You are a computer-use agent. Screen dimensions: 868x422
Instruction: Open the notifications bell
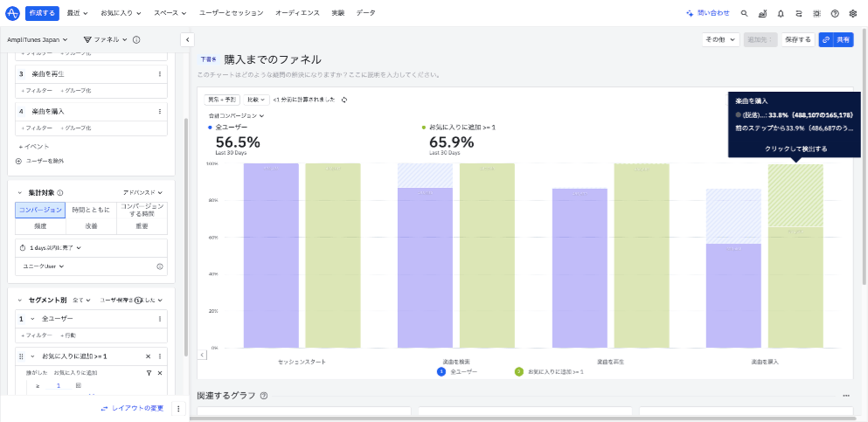click(x=781, y=13)
